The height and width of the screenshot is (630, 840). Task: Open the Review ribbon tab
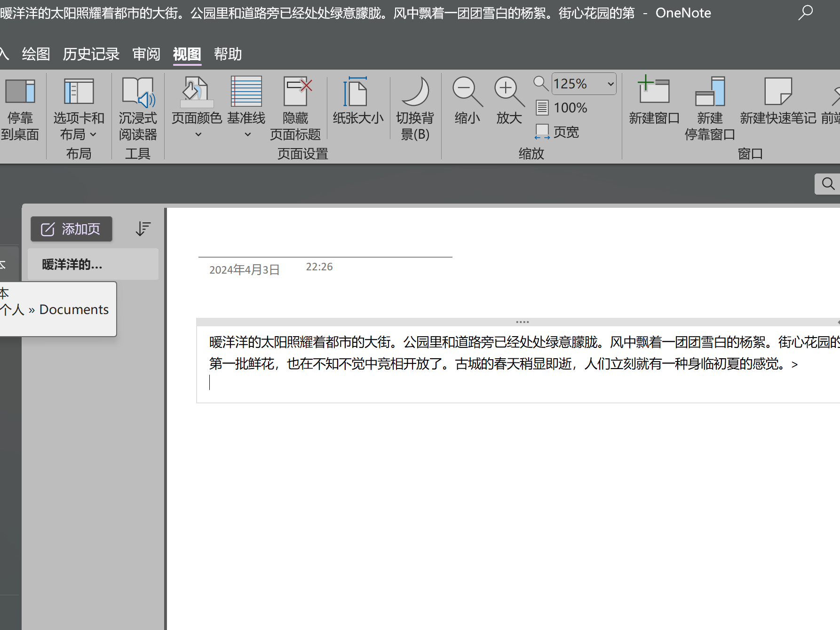click(x=146, y=54)
